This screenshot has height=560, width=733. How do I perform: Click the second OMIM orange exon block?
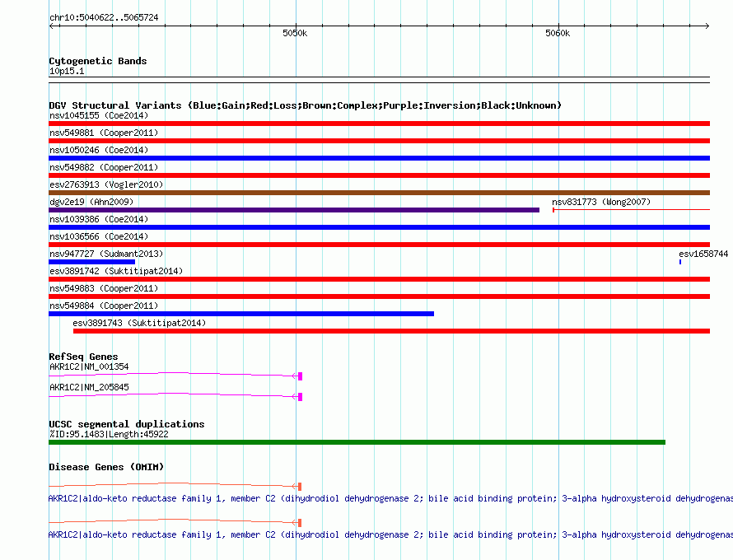click(x=300, y=523)
